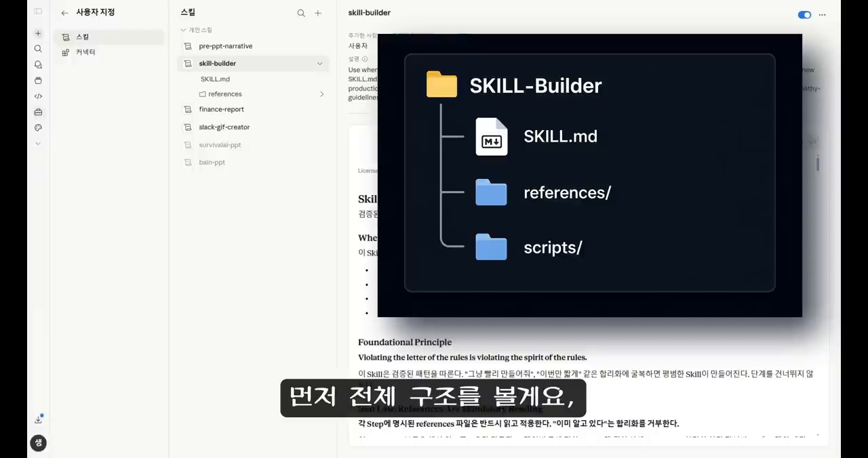Go back using arrow beside 사용자 지정

coord(64,13)
